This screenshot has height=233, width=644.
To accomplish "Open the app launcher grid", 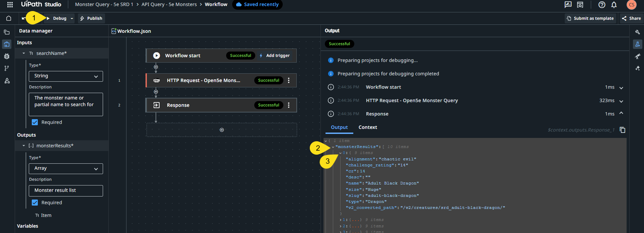I will click(x=10, y=5).
